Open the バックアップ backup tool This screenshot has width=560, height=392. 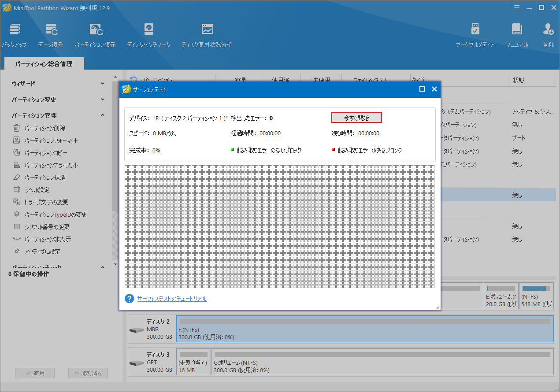pos(14,35)
